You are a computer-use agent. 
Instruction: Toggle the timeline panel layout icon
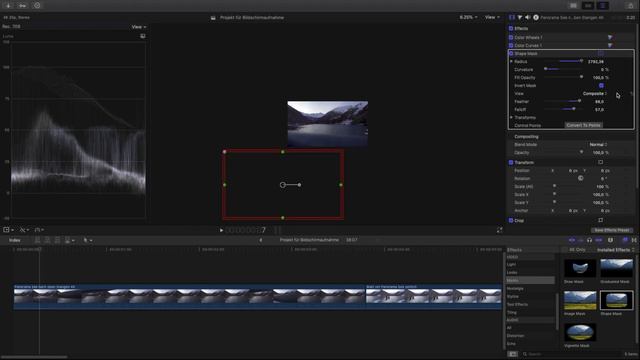click(x=588, y=5)
